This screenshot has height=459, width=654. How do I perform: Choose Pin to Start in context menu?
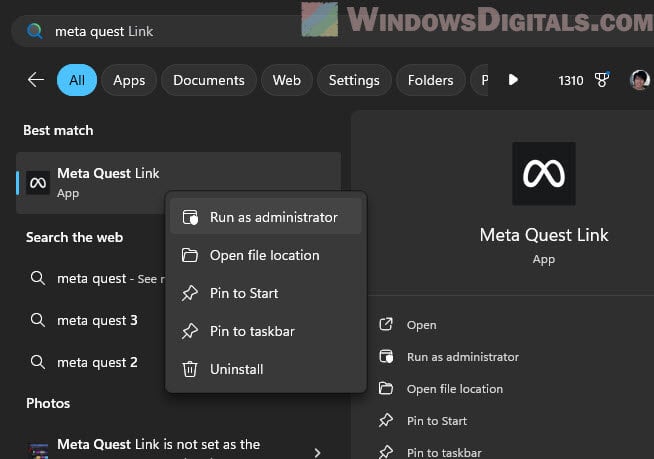pos(266,293)
